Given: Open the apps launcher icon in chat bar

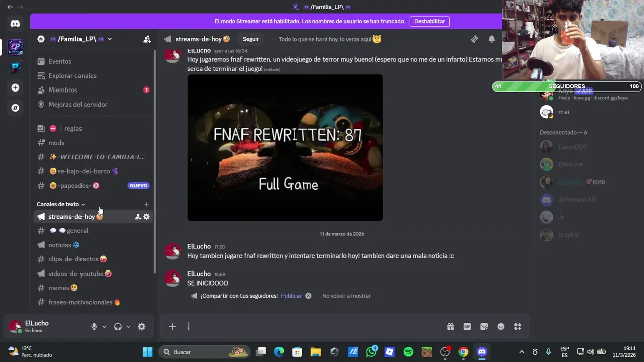Looking at the screenshot, I should 517,327.
